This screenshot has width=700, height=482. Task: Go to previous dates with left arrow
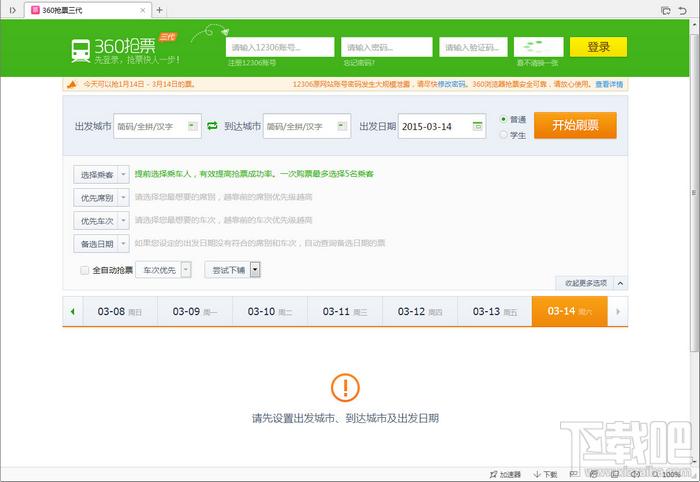[x=73, y=312]
